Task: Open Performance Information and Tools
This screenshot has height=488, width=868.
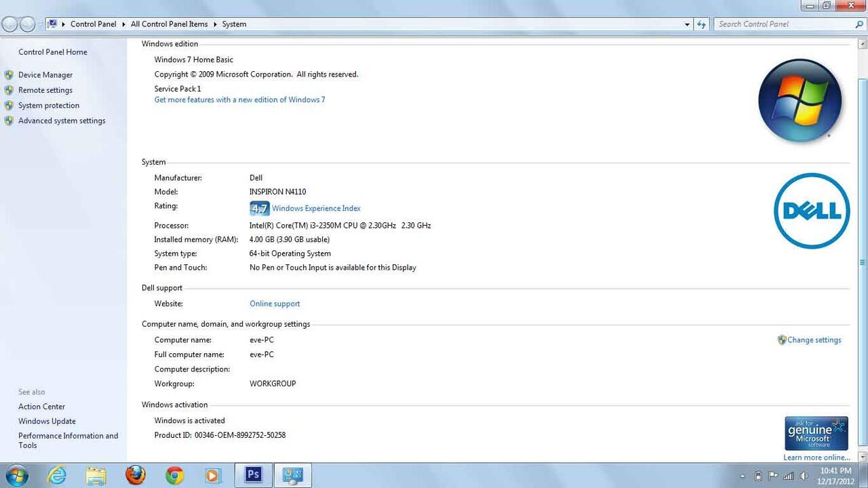Action: [x=68, y=441]
